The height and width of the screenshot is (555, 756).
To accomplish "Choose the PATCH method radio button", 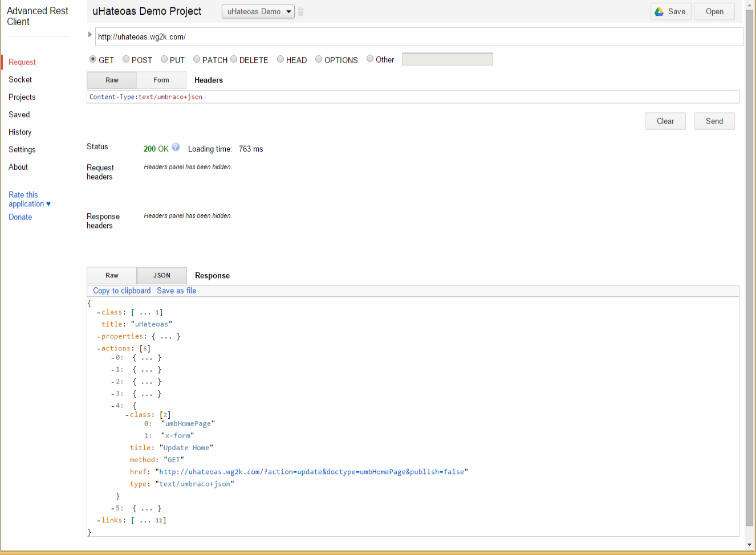I will click(197, 59).
